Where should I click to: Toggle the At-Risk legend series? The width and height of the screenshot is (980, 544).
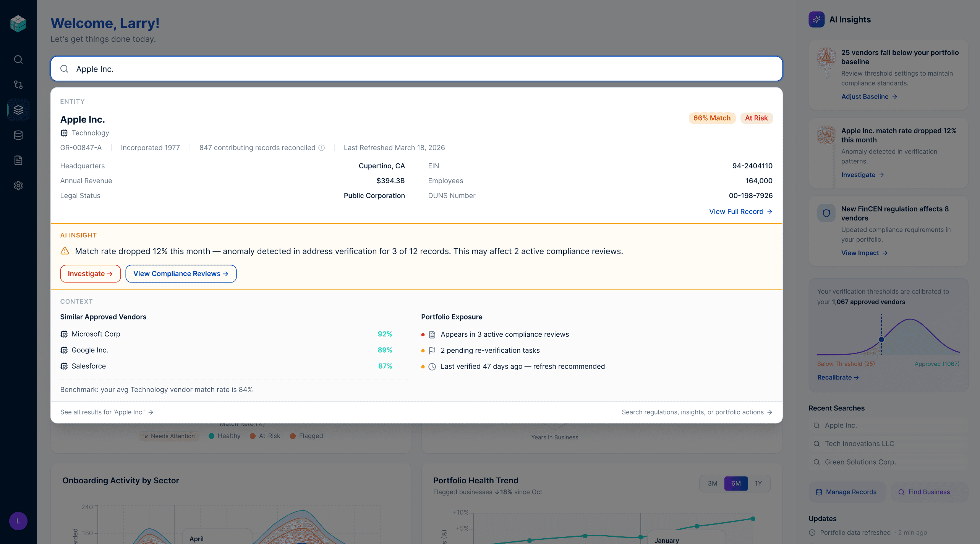point(265,436)
